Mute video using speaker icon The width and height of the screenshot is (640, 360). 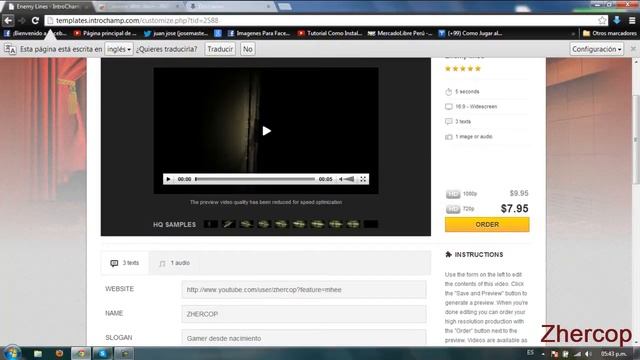(340, 179)
